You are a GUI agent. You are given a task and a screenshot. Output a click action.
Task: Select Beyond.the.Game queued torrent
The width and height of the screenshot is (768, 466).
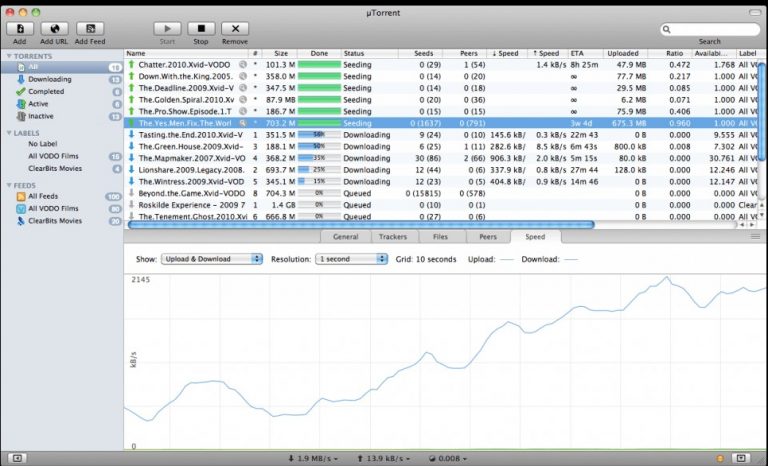441,194
